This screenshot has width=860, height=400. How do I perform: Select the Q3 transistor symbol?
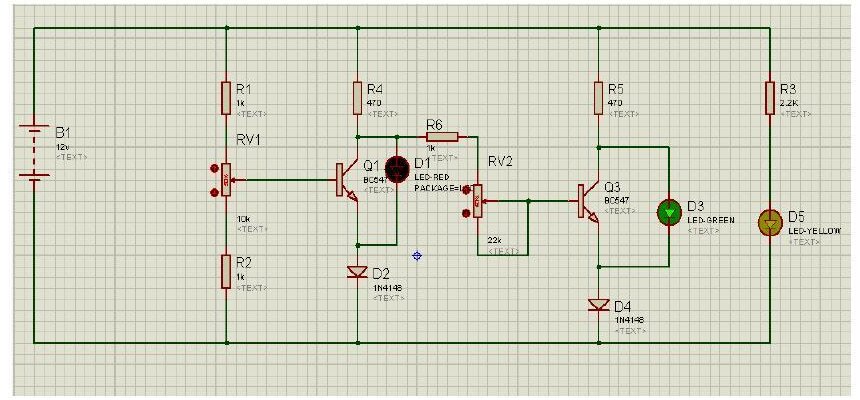click(x=588, y=203)
